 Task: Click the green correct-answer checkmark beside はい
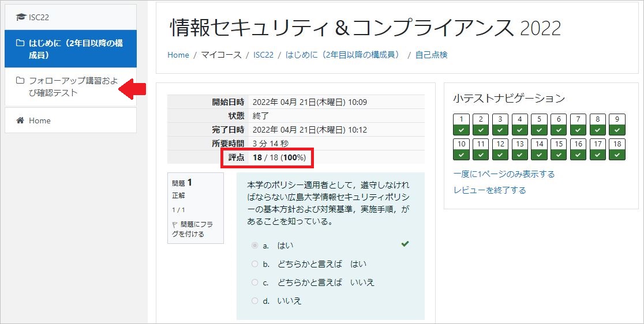[405, 244]
